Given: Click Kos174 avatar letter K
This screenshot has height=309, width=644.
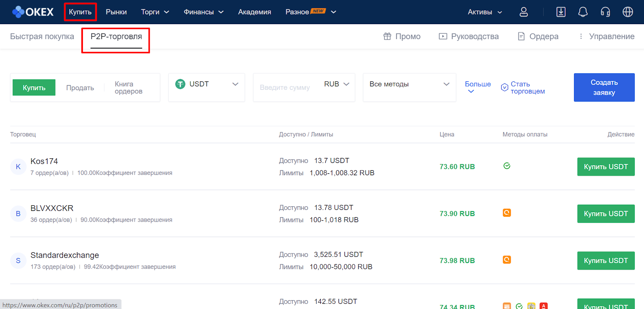Looking at the screenshot, I should pos(18,167).
